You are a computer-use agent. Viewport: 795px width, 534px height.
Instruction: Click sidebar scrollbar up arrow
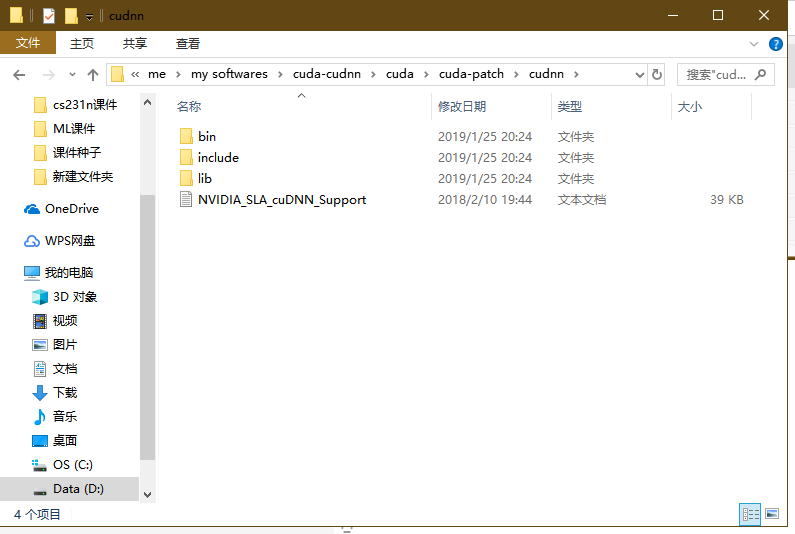pos(148,102)
